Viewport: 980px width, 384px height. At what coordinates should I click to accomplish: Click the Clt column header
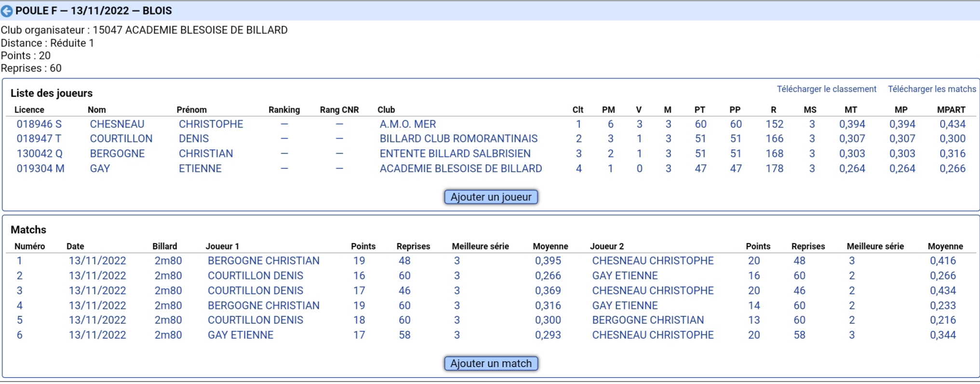coord(578,110)
